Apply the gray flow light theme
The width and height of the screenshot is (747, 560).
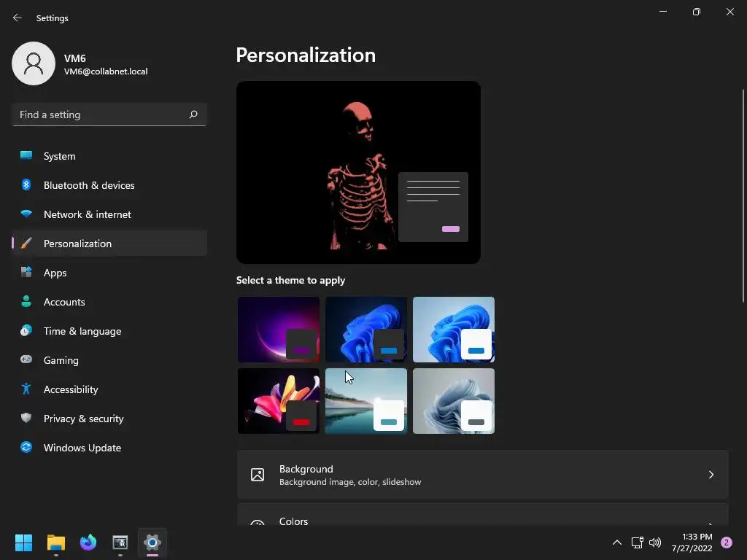454,401
